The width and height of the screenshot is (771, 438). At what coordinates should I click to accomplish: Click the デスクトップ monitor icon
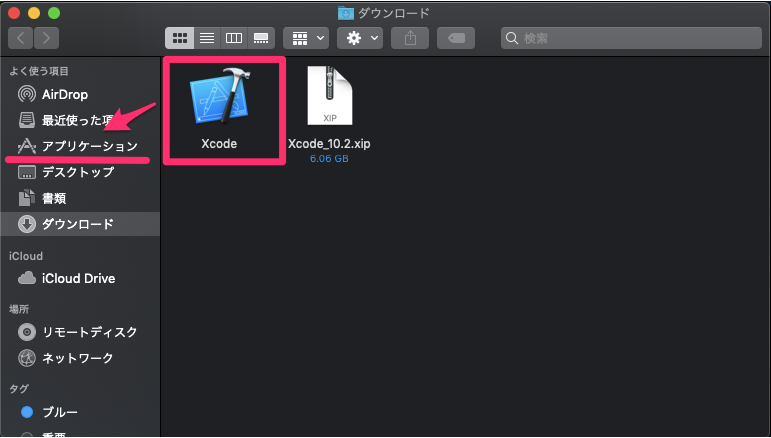click(27, 173)
